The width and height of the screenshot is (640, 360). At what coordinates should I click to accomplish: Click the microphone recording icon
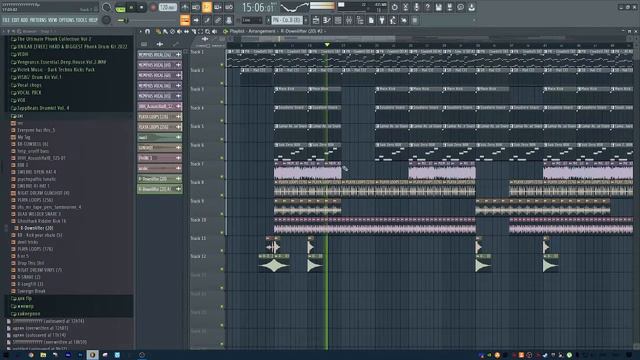tap(416, 7)
